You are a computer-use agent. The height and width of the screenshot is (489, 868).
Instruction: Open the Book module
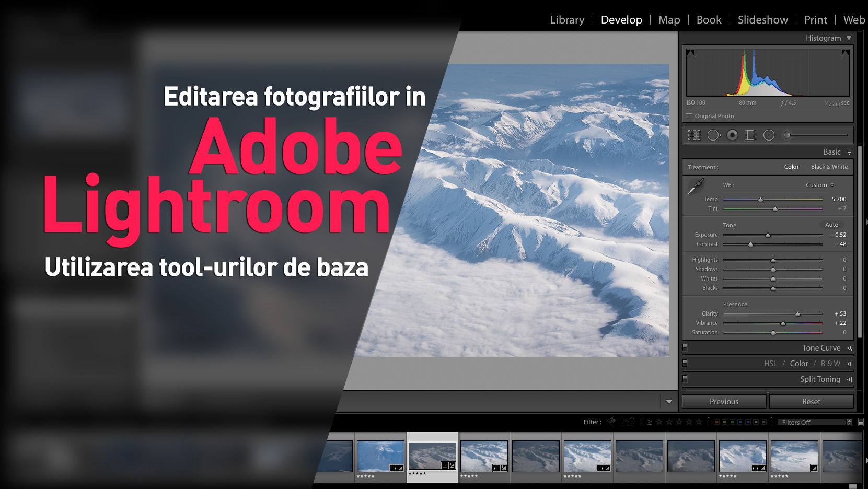click(709, 20)
